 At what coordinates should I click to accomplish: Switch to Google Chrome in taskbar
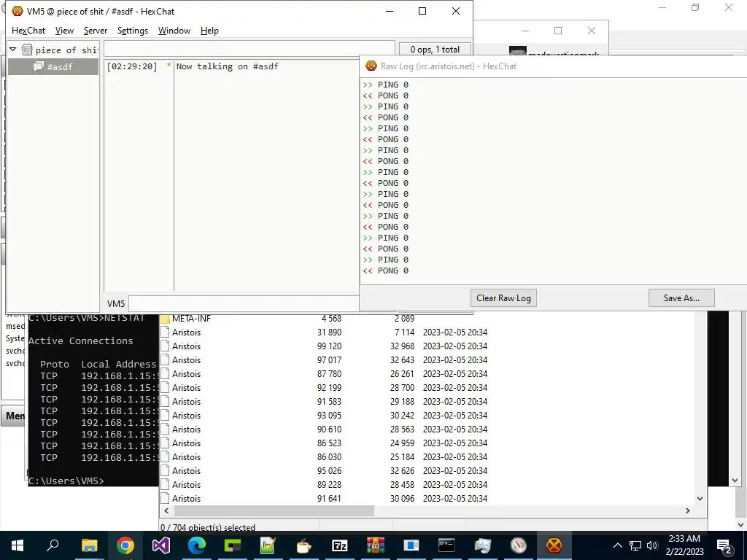click(125, 545)
